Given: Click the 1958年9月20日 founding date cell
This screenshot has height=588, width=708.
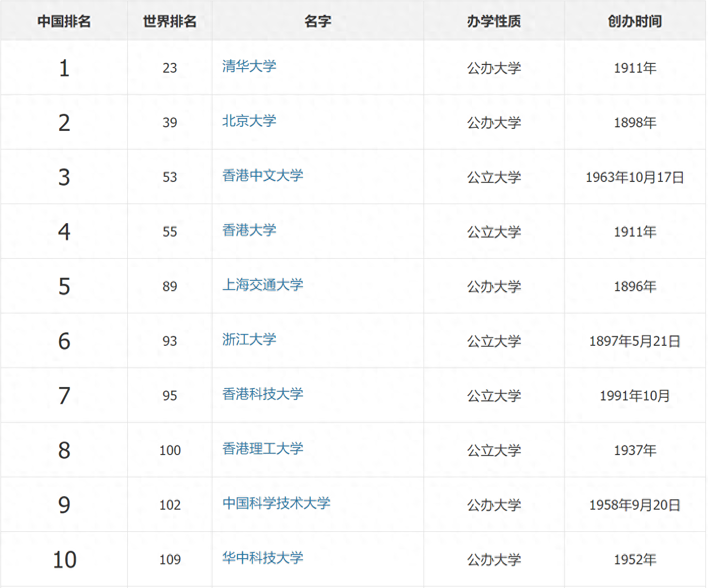Looking at the screenshot, I should coord(635,505).
